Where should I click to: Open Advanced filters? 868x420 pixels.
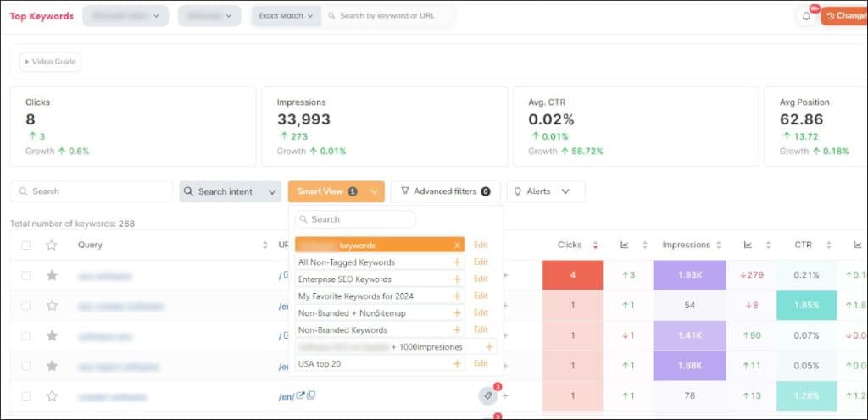[x=446, y=191]
